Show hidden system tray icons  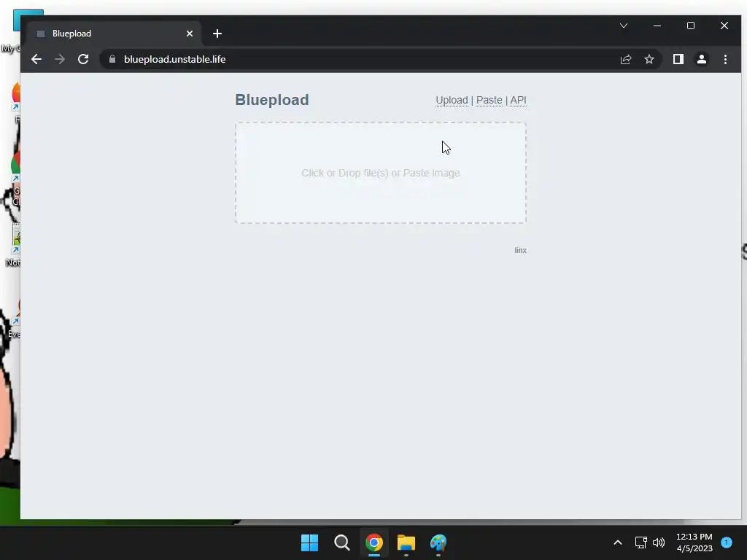click(x=617, y=542)
